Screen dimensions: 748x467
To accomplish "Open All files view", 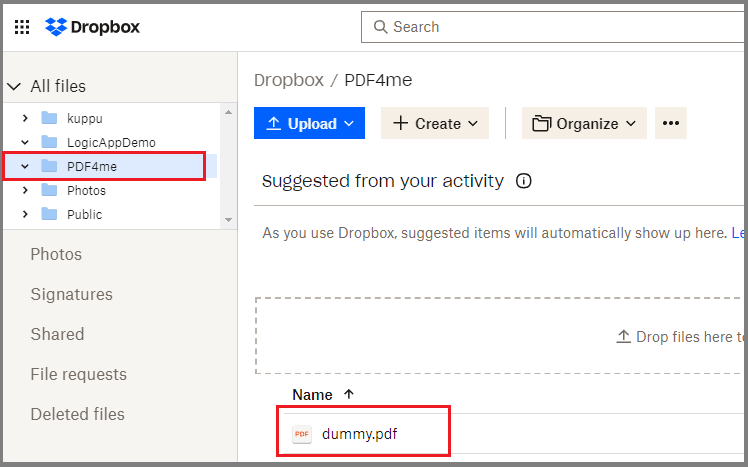I will 58,86.
